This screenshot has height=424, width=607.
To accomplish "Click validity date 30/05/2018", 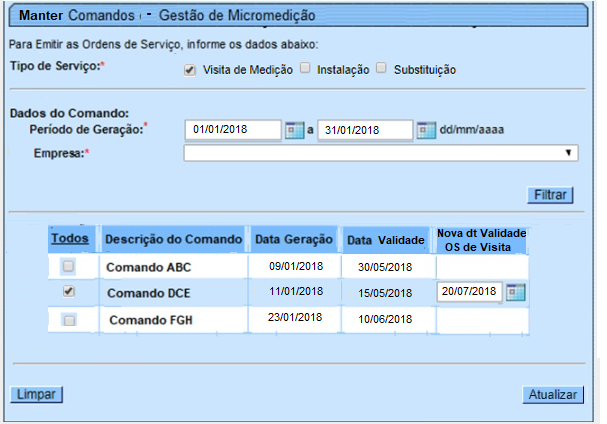I will (x=385, y=267).
